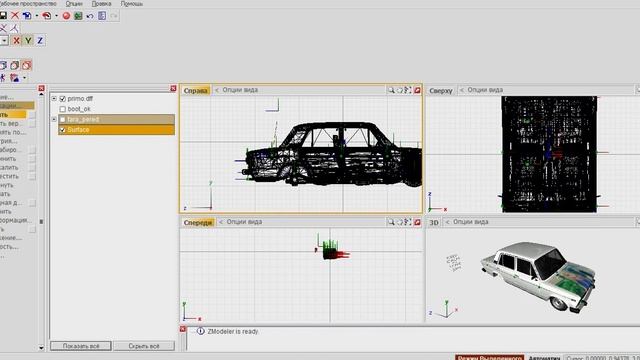Toggle the green Y axis constraint
Screen dimensions: 640x360
click(28, 40)
